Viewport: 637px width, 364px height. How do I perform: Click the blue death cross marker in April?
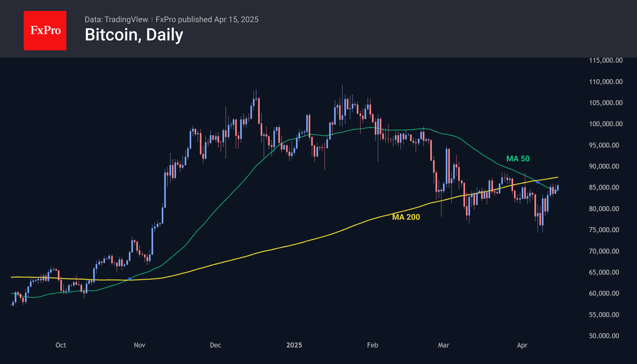click(x=538, y=182)
